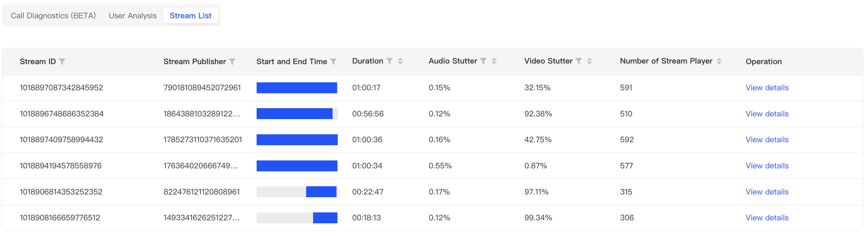Select truncated publisher ID starting with 1864388

(201, 114)
